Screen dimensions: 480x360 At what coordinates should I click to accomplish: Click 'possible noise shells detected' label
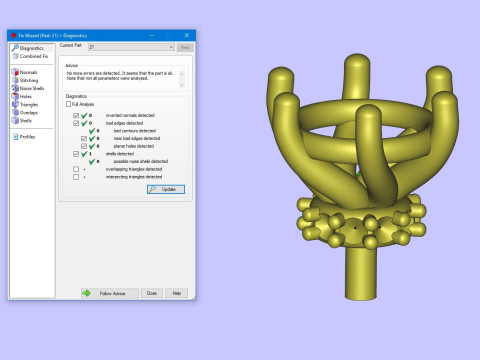(x=141, y=161)
